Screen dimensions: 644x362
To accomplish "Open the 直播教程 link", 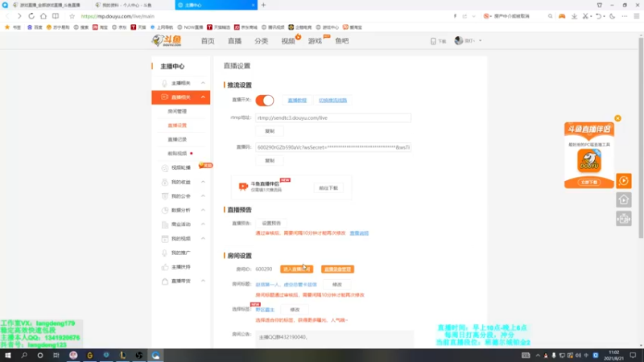I will 297,100.
